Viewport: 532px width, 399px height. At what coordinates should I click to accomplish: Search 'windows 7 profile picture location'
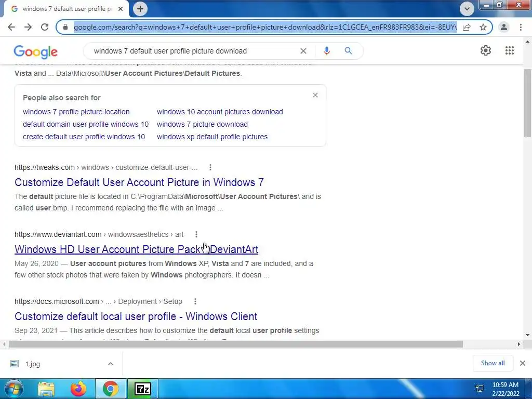click(76, 112)
